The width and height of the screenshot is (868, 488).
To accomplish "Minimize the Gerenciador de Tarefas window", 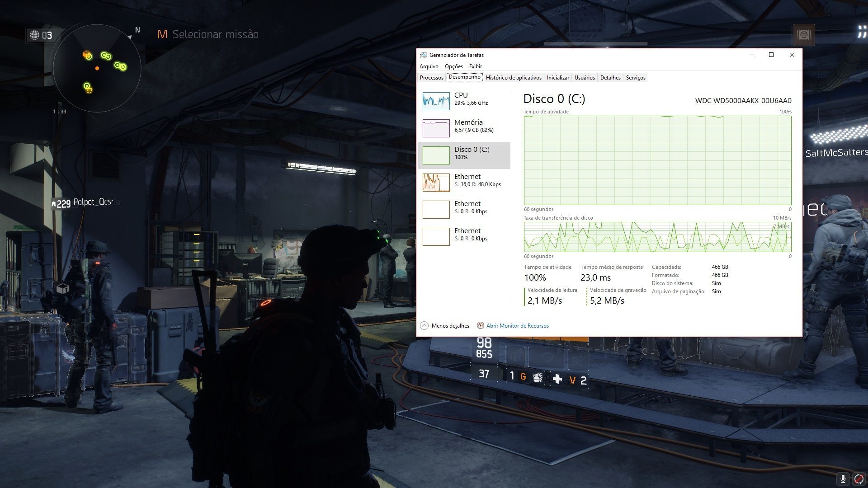I will [751, 55].
